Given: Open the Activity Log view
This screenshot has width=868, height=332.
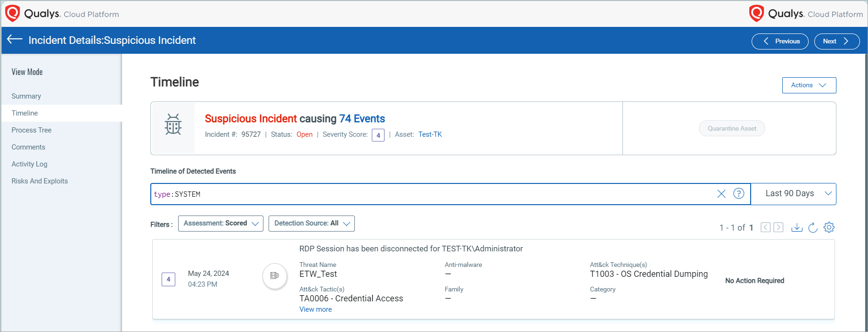Looking at the screenshot, I should [29, 164].
